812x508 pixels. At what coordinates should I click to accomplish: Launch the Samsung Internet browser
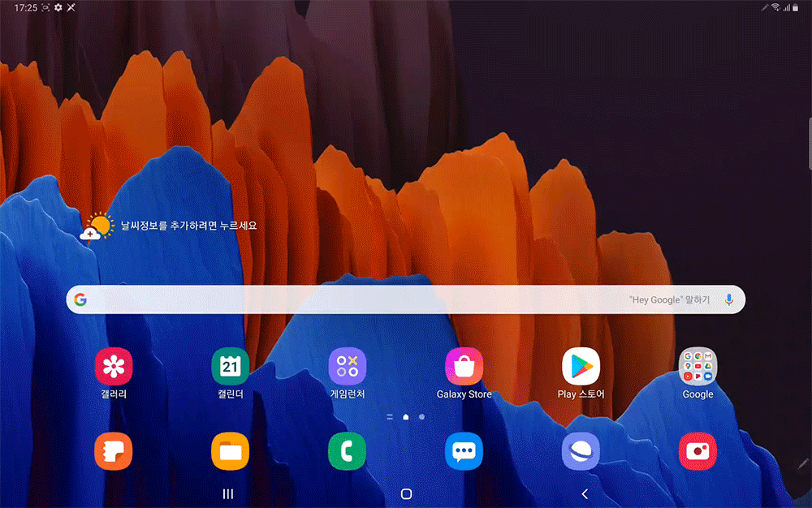[x=581, y=451]
